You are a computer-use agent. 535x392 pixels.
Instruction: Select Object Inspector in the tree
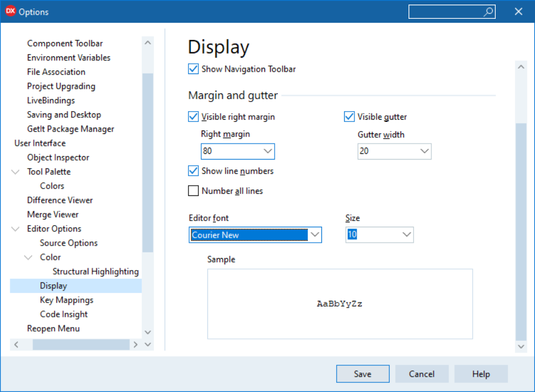[x=58, y=157]
